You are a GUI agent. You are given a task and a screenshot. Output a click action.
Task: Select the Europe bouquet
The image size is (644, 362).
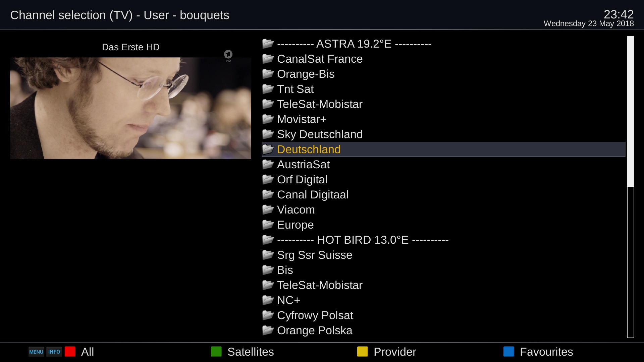pos(443,225)
